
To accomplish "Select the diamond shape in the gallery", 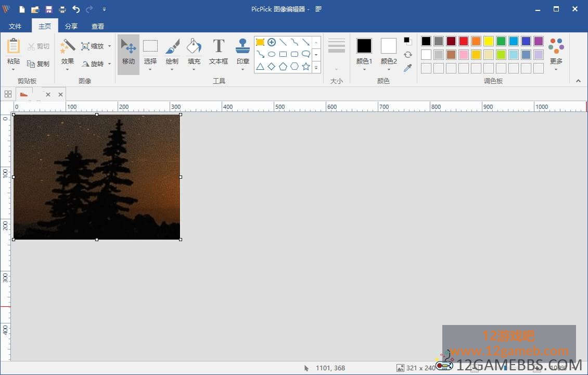I will click(x=272, y=67).
